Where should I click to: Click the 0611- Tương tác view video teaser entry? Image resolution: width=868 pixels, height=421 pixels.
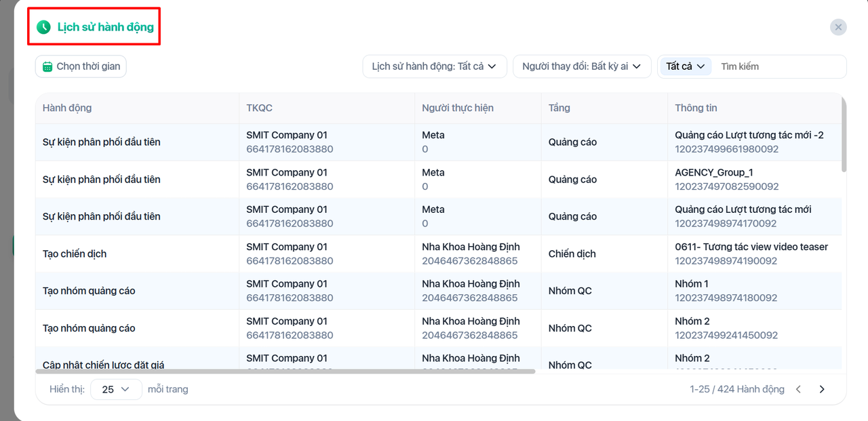coord(751,247)
